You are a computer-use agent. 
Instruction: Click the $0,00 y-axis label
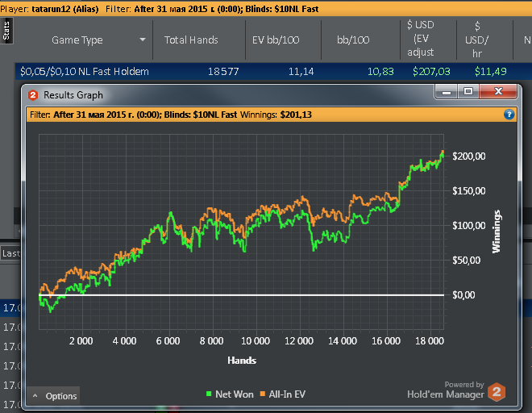tap(463, 294)
